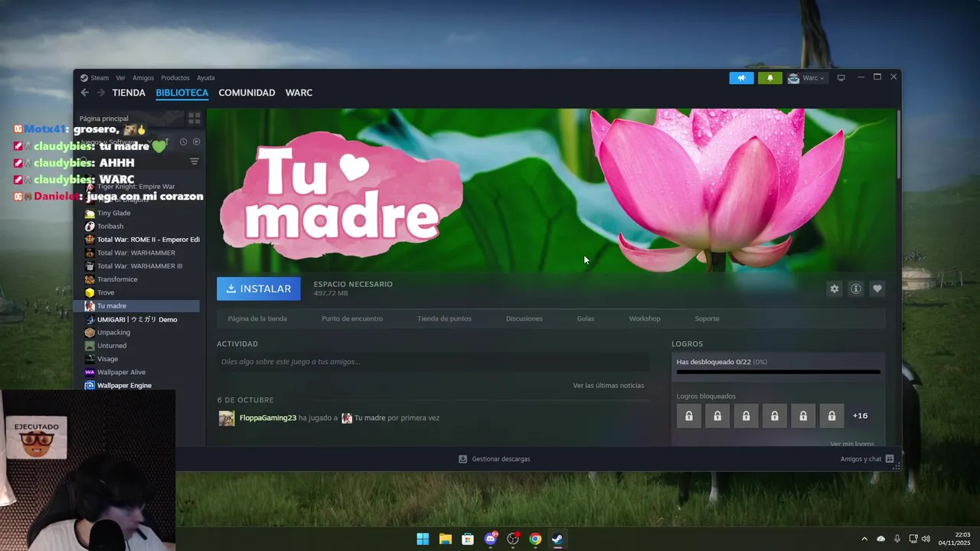Open the Steam announcements megaphone button

point(741,78)
